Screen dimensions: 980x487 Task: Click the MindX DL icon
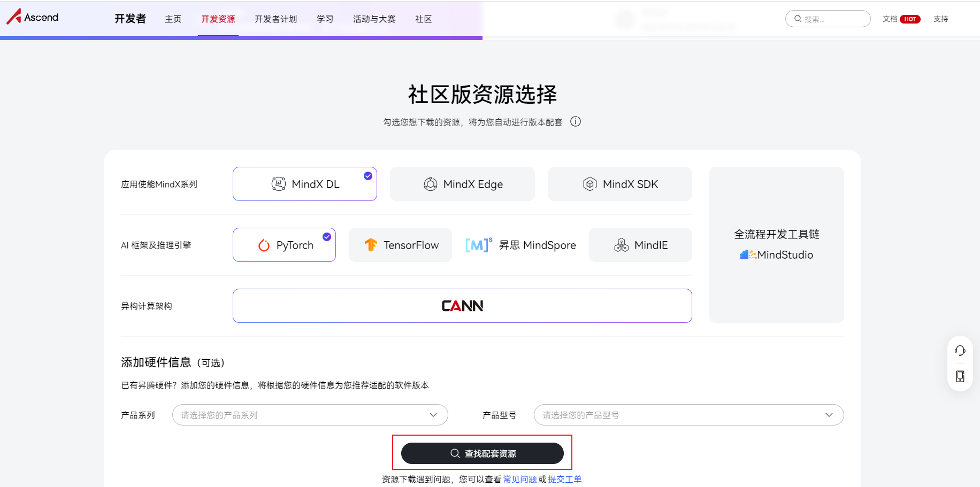click(x=279, y=184)
